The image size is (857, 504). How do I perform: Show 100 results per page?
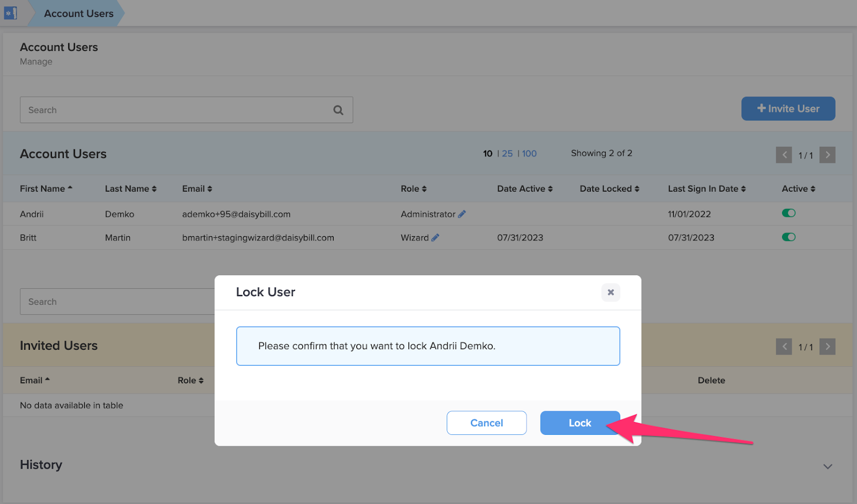click(x=529, y=153)
